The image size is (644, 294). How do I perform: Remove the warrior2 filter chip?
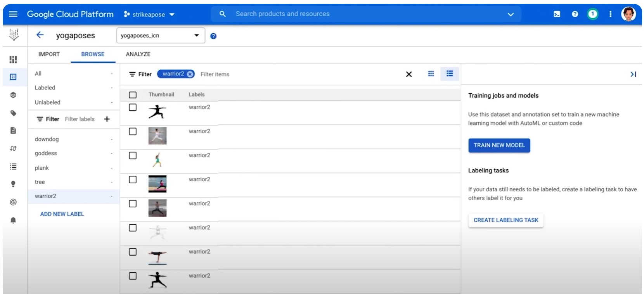point(190,74)
